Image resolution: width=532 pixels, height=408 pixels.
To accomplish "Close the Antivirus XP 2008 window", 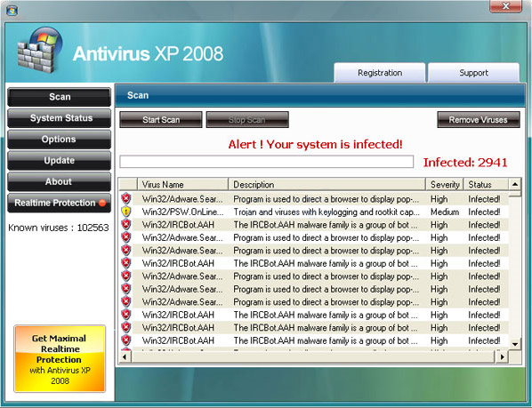I will [x=505, y=6].
